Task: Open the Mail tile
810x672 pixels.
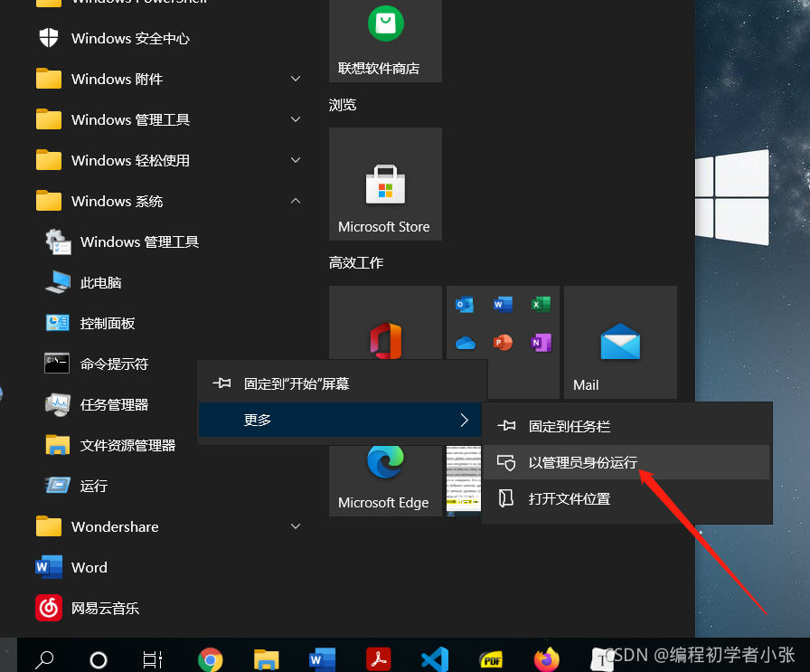Action: (x=620, y=342)
